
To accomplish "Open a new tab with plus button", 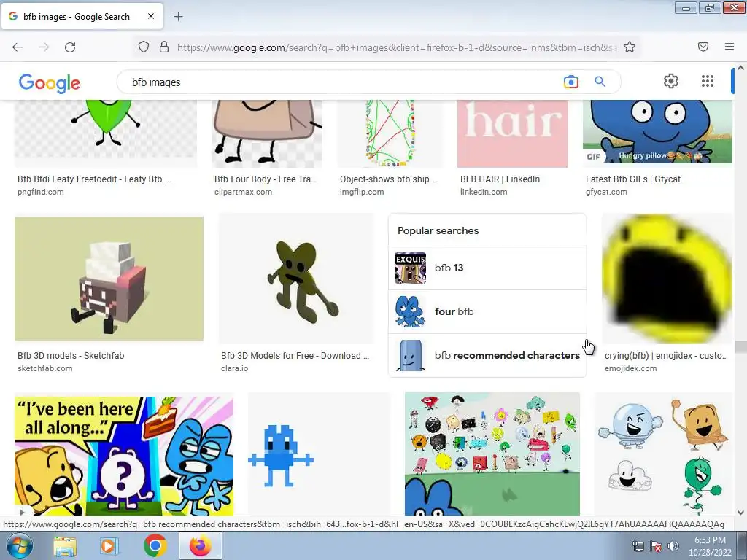I will (178, 17).
